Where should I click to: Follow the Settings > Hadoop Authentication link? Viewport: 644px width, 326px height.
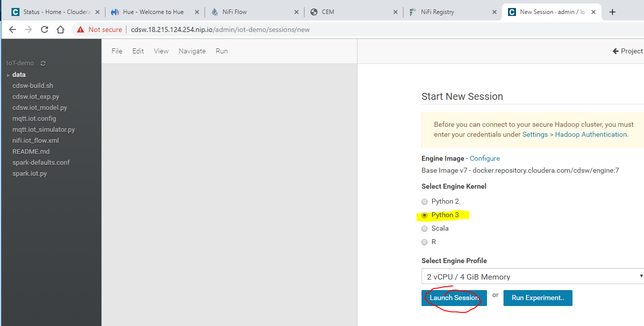575,134
